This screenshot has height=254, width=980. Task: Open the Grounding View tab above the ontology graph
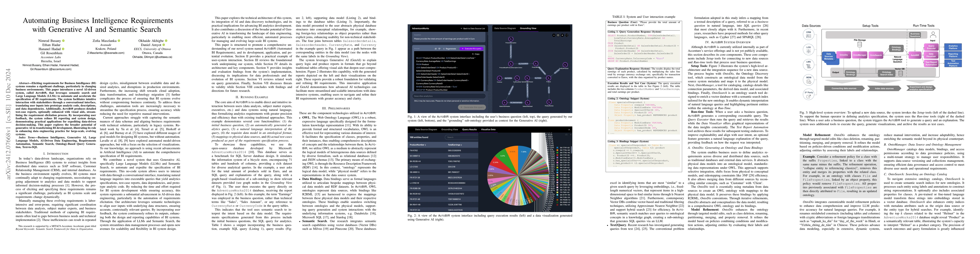[x=528, y=28]
